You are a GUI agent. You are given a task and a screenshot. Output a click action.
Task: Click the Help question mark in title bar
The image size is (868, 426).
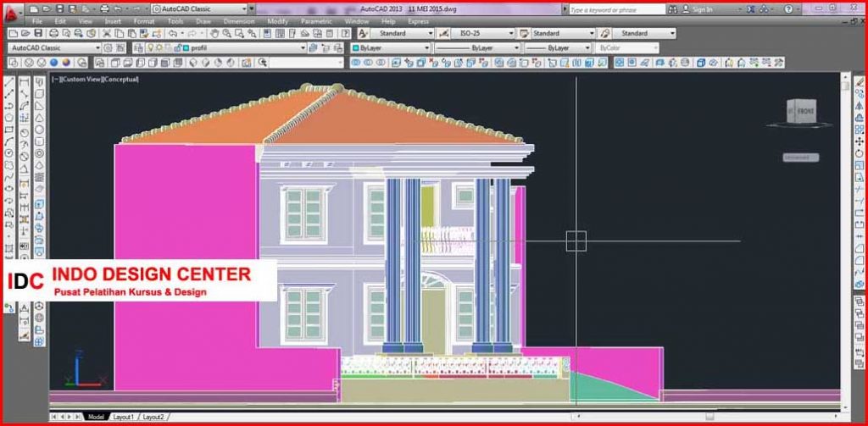point(788,9)
